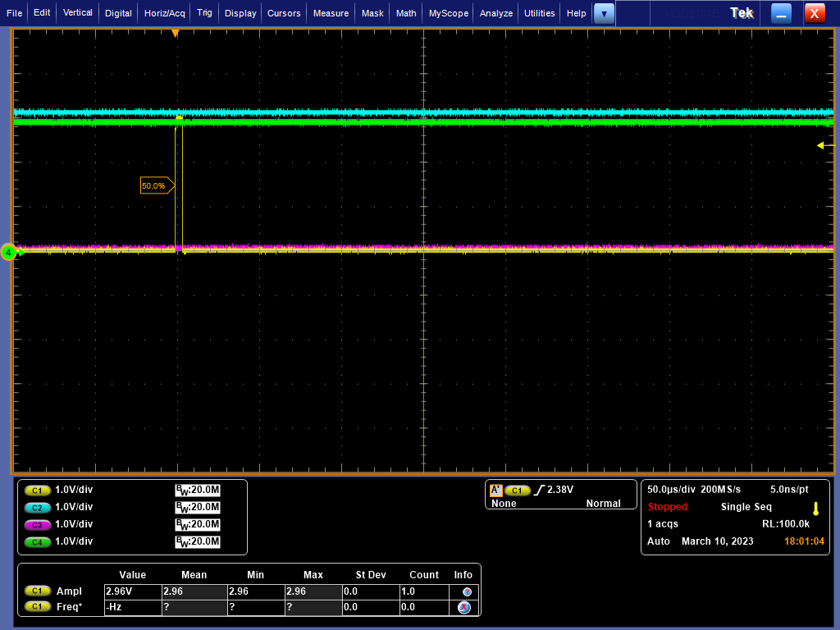Screen dimensions: 840x630
Task: Click the channel 4 ground reference marker
Action: coord(9,253)
